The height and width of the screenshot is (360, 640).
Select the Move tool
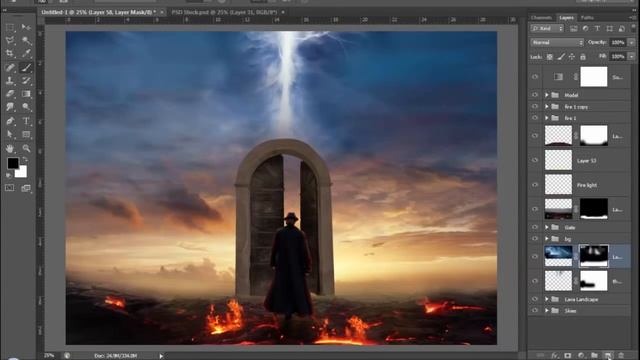point(26,27)
